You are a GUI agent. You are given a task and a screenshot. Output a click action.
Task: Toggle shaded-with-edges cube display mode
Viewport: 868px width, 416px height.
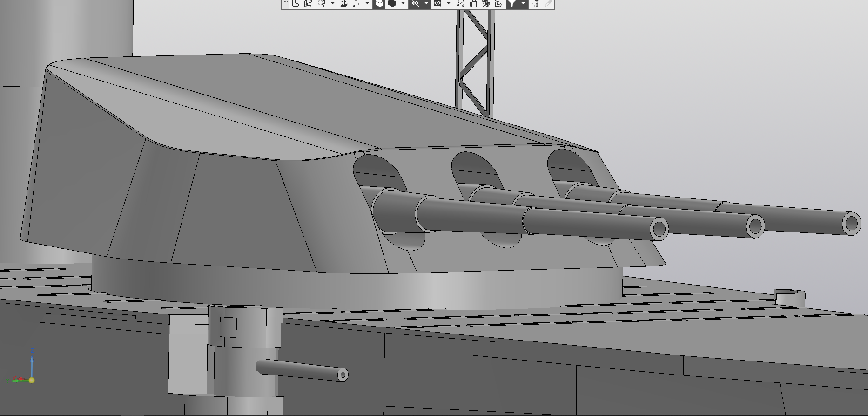click(379, 4)
